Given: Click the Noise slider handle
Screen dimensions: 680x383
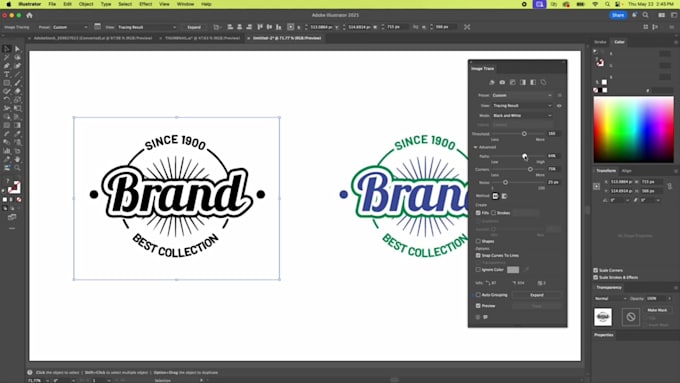Looking at the screenshot, I should point(505,183).
